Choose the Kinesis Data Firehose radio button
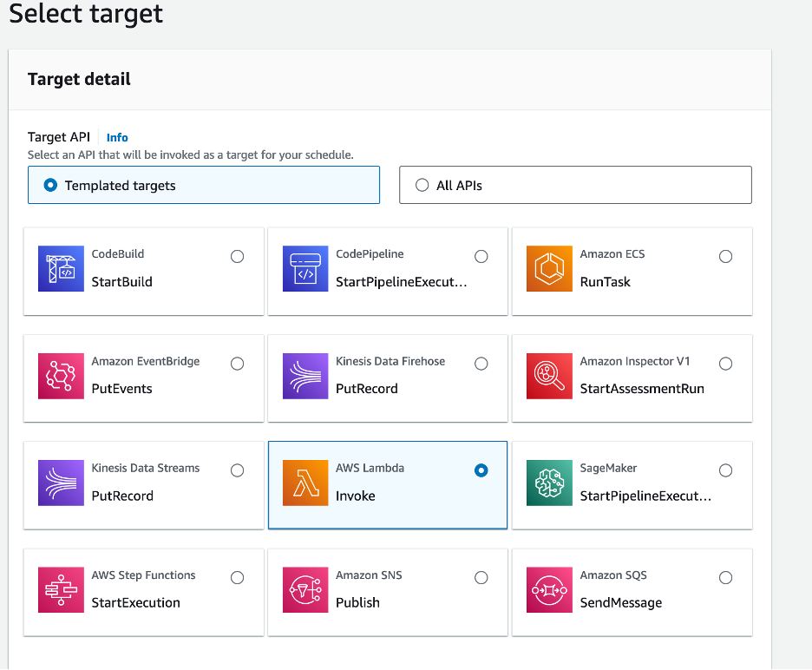 (x=481, y=364)
